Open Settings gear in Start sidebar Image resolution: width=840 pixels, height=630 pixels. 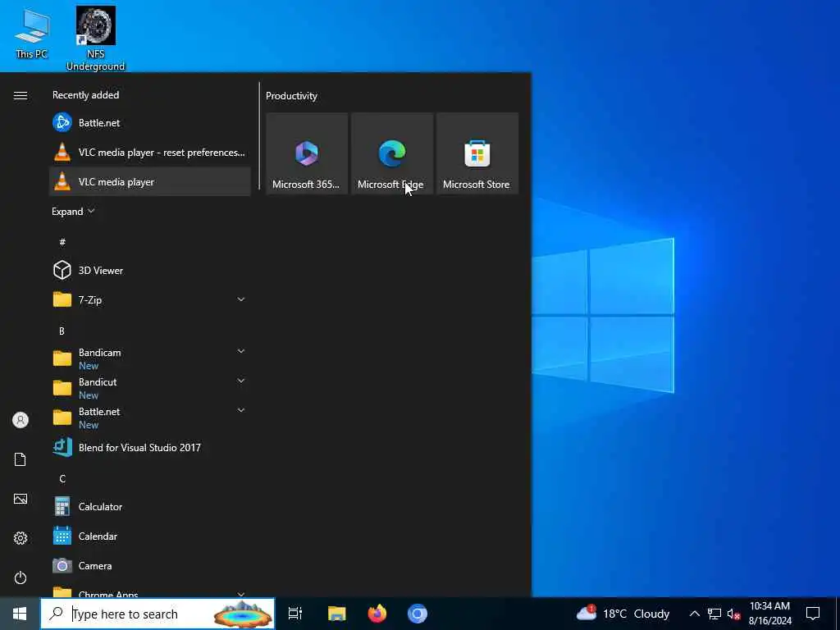click(21, 538)
